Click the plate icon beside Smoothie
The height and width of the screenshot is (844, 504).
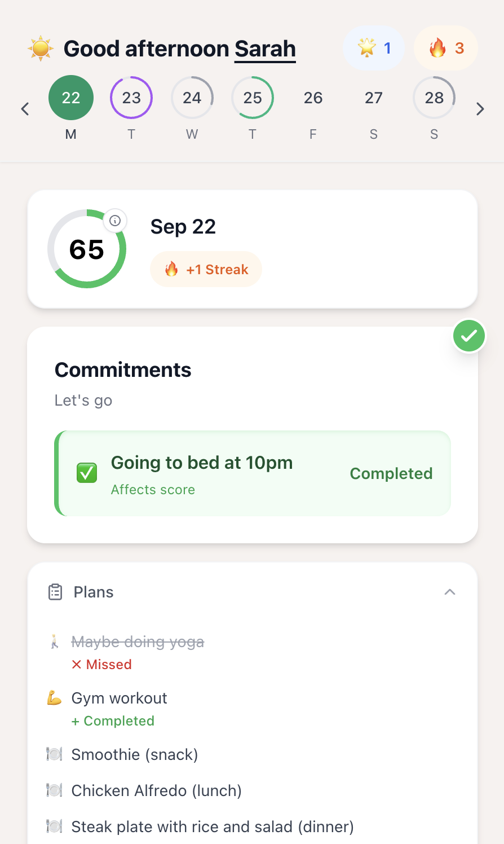[54, 754]
